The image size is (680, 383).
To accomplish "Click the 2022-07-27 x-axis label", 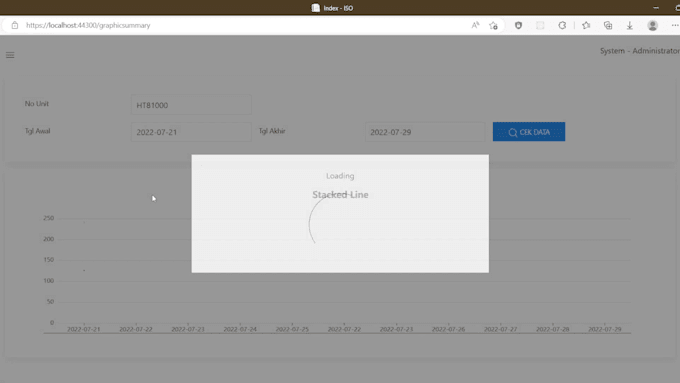I will (x=500, y=329).
